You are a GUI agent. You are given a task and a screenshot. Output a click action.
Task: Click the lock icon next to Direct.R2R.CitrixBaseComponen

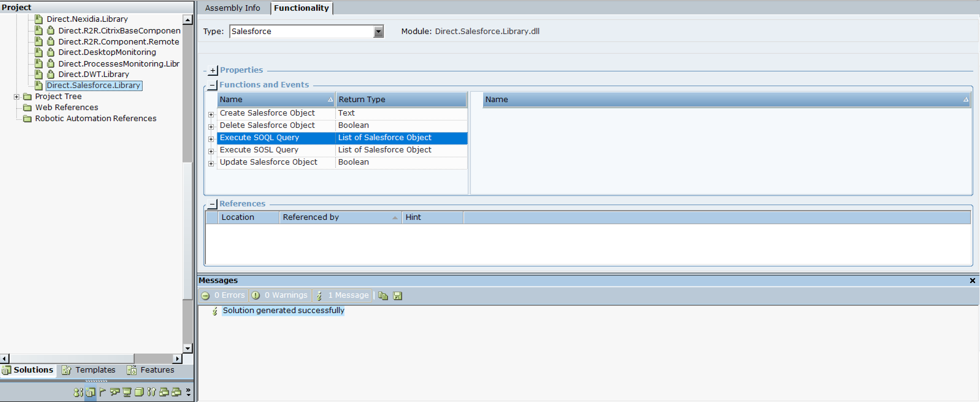pyautogui.click(x=50, y=30)
